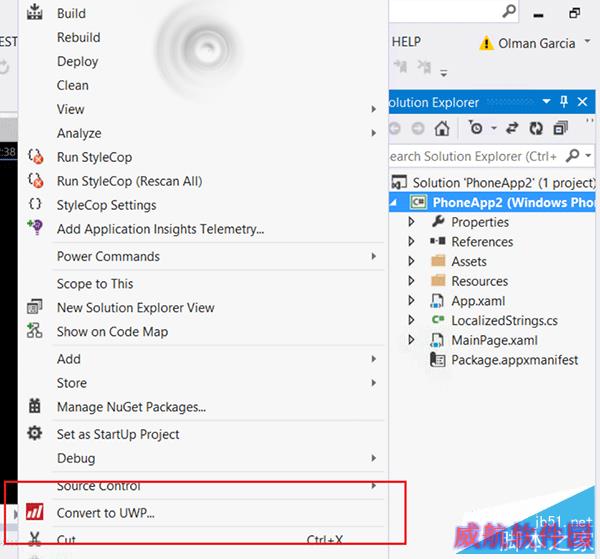Select Scope to This
Viewport: 600px width, 559px height.
pyautogui.click(x=95, y=284)
